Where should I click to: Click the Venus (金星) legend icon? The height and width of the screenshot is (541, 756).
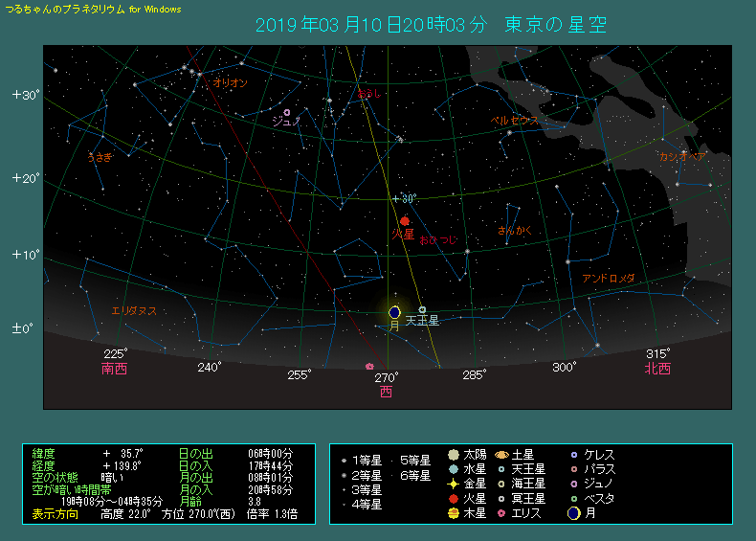[x=453, y=485]
